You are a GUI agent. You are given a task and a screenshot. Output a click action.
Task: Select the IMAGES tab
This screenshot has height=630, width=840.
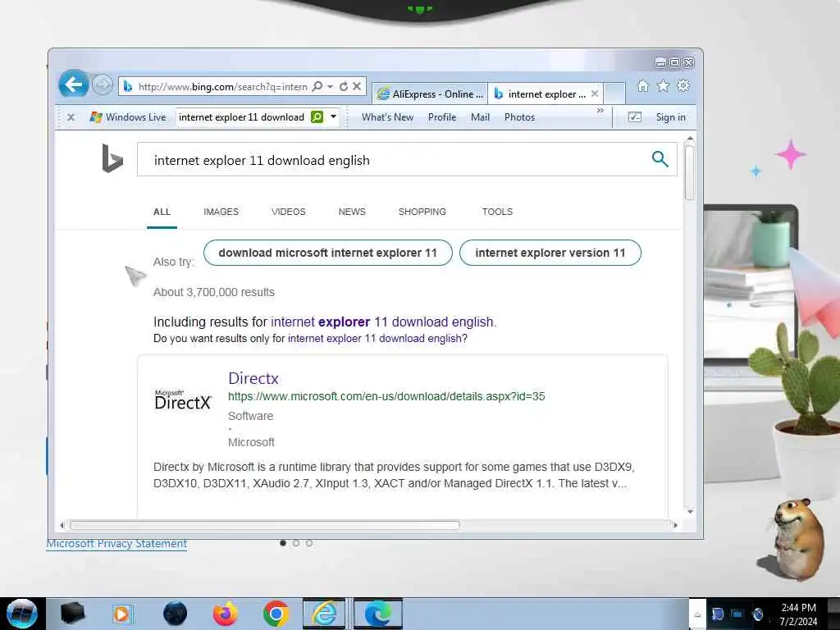[221, 212]
